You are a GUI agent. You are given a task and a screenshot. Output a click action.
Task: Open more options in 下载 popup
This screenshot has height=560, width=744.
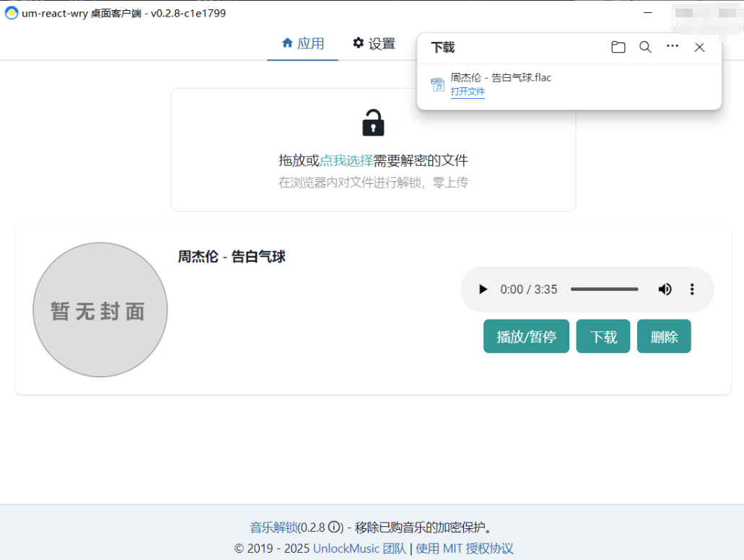[x=672, y=46]
